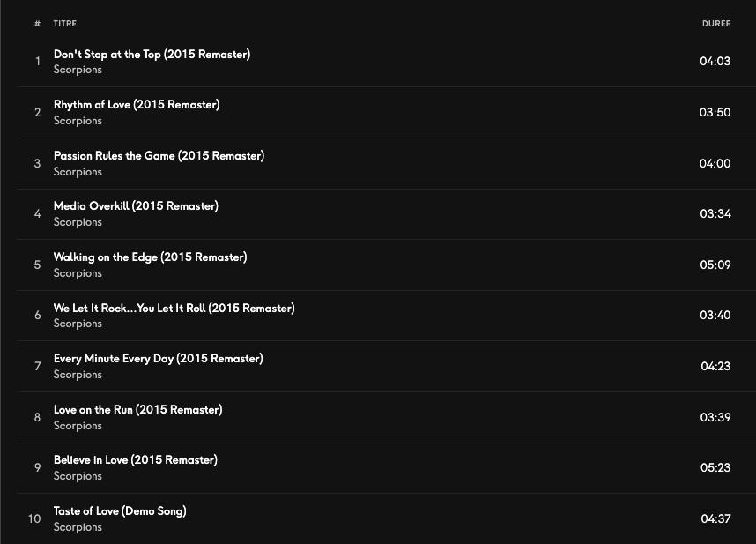Image resolution: width=756 pixels, height=544 pixels.
Task: Select Rhythm of Love (2015 Remaster) title
Action: coord(137,104)
